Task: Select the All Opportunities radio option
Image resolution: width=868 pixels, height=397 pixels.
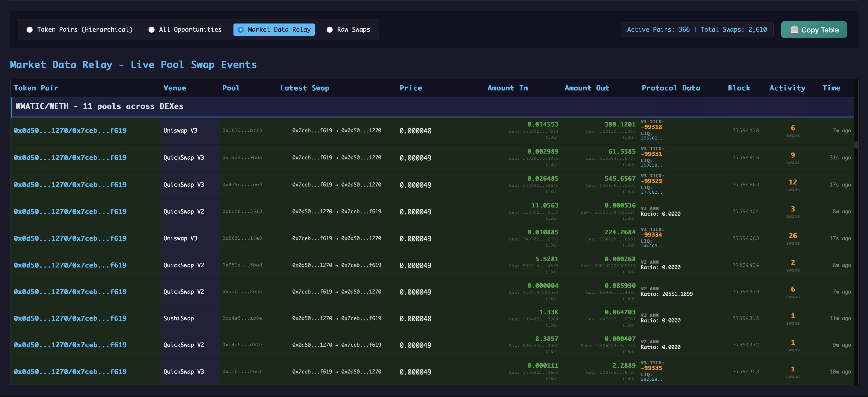Action: (x=152, y=30)
